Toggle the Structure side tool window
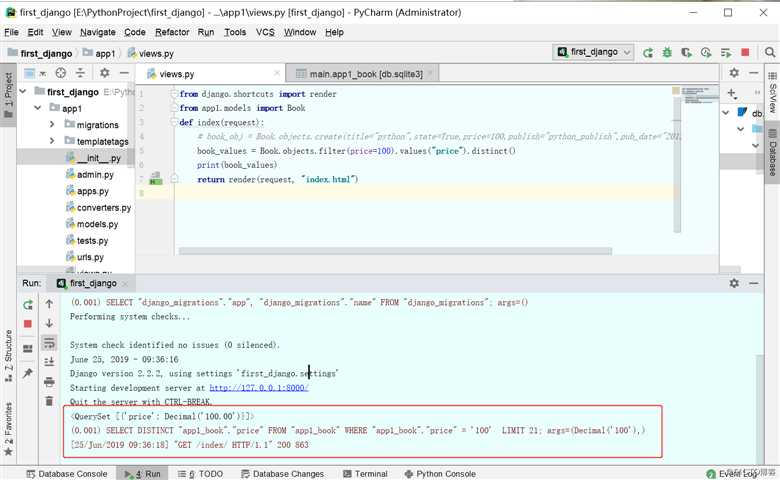The width and height of the screenshot is (780, 480). point(8,356)
